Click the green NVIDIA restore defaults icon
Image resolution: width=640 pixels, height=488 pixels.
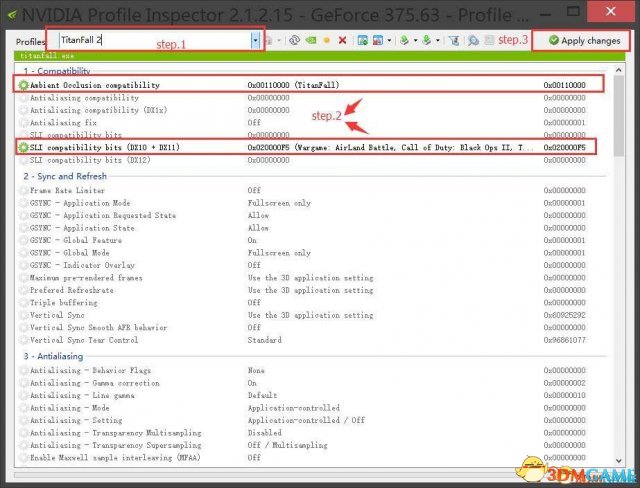coord(311,40)
